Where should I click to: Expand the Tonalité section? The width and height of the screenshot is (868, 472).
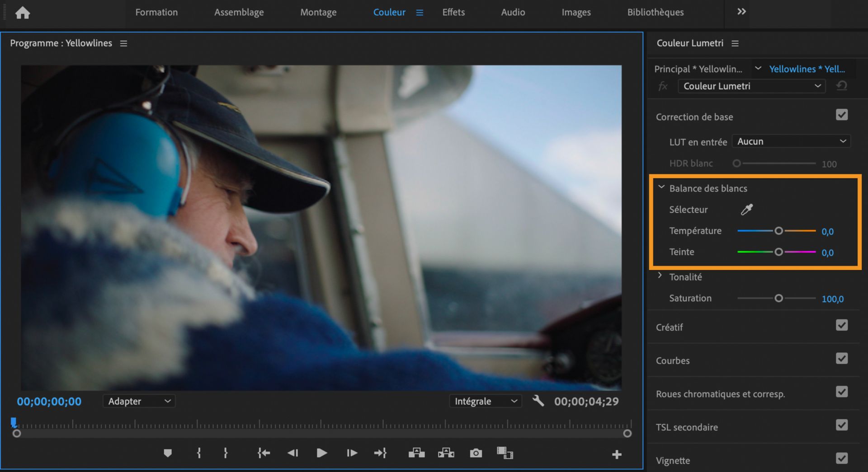(x=660, y=276)
